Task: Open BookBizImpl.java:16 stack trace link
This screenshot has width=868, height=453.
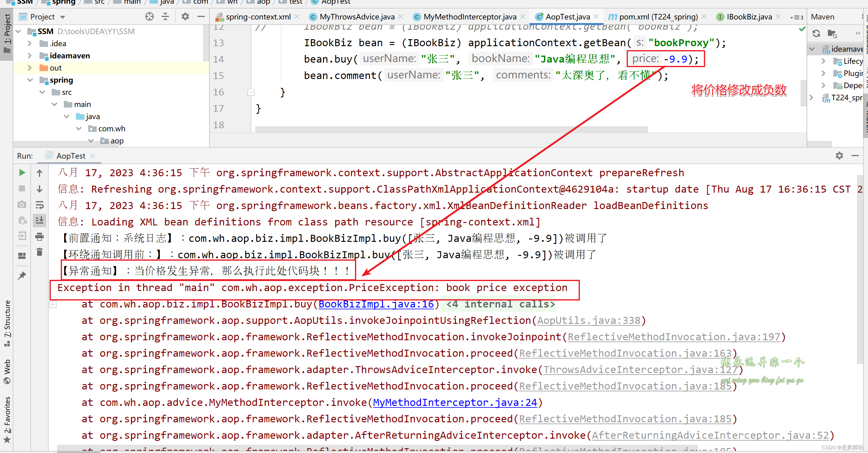Action: [x=376, y=304]
